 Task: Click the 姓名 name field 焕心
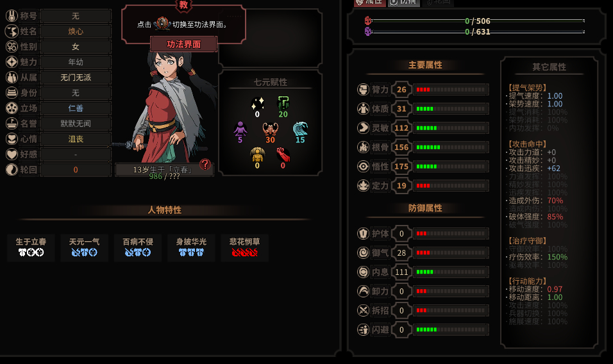click(76, 31)
